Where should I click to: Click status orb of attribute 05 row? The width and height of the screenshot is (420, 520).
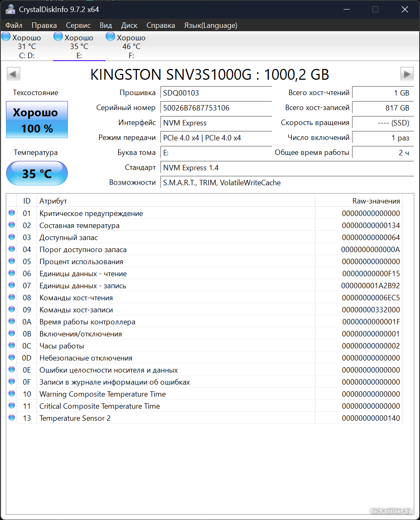[12, 261]
